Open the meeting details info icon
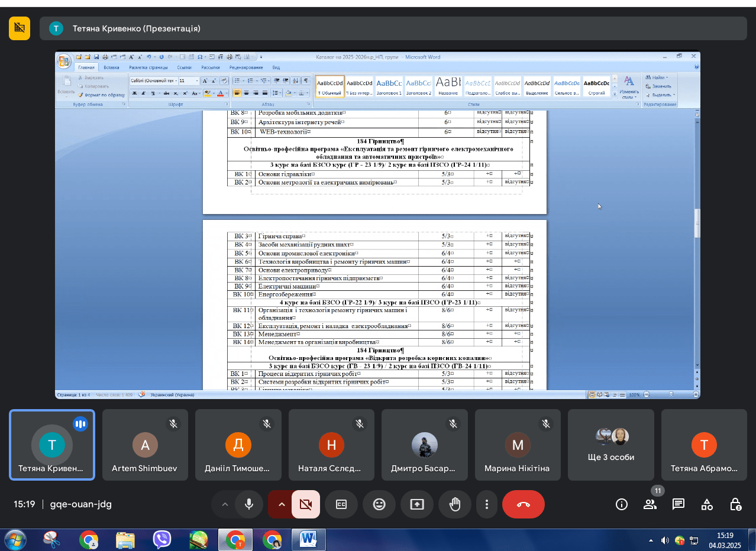This screenshot has width=756, height=551. point(621,504)
